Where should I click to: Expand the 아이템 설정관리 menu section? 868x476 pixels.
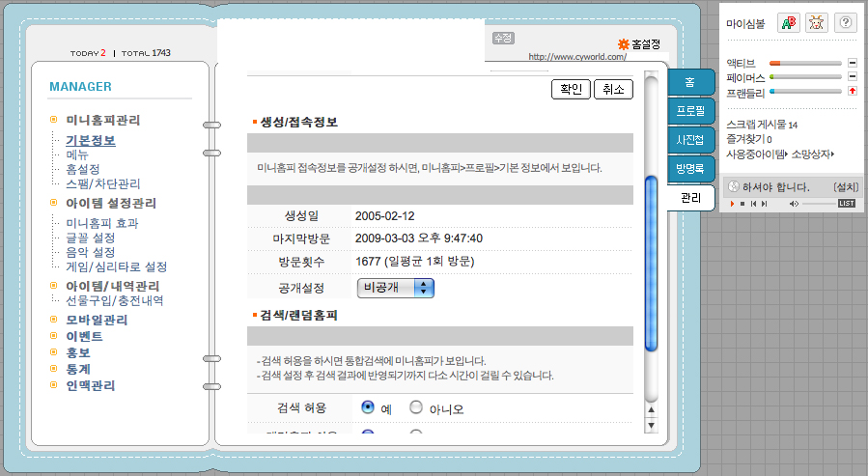click(111, 203)
